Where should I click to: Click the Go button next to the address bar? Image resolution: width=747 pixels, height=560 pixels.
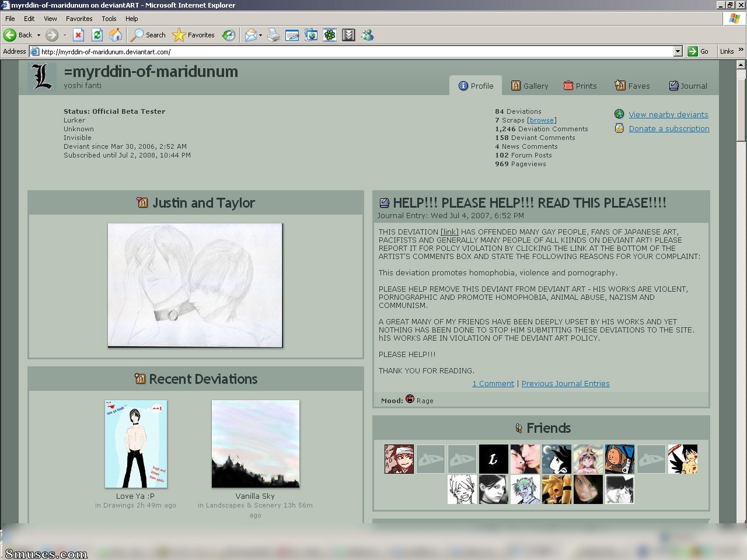(x=699, y=51)
